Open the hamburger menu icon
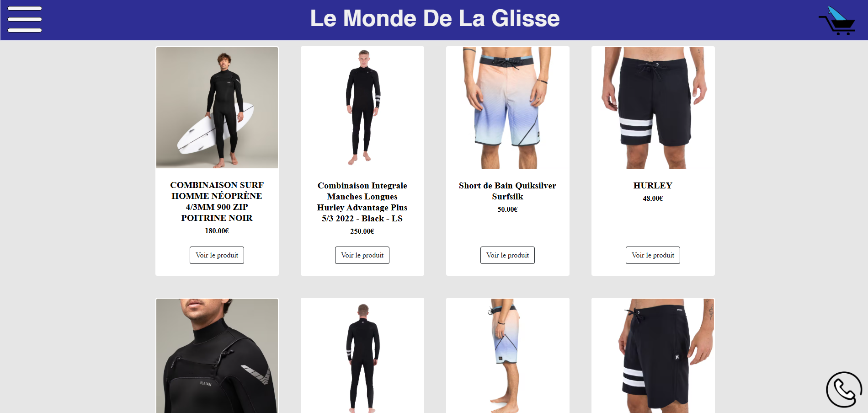Viewport: 868px width, 413px height. 25,19
